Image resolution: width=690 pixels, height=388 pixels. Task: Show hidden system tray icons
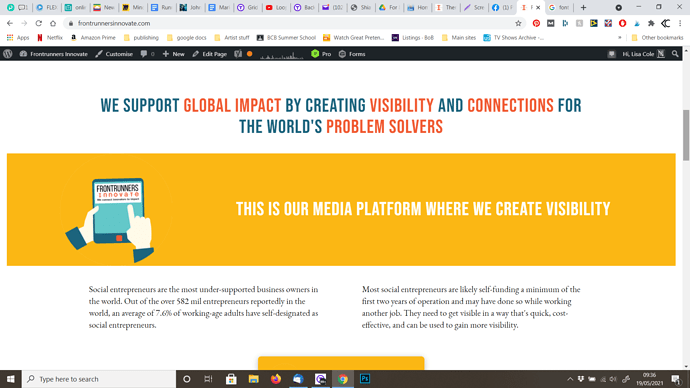[570, 379]
